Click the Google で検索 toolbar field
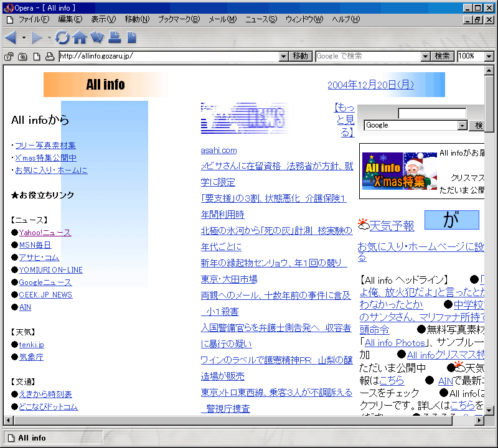Viewport: 498px width, 448px height. click(369, 57)
